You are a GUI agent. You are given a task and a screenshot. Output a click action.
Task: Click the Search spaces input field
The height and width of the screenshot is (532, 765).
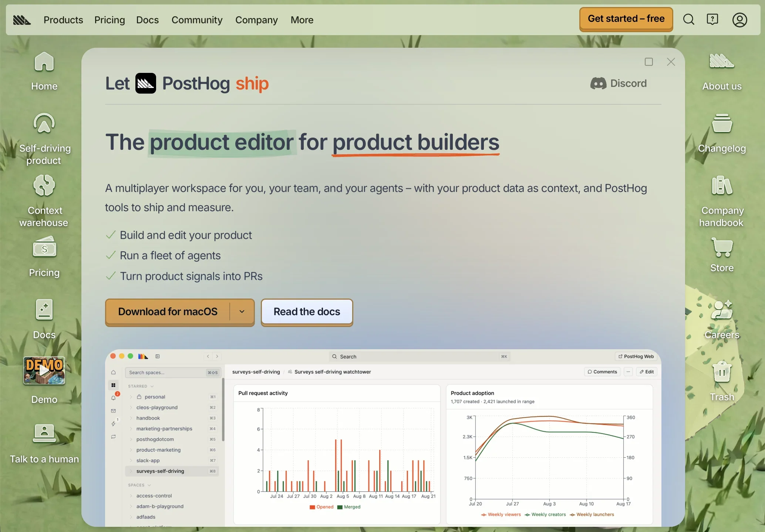173,373
